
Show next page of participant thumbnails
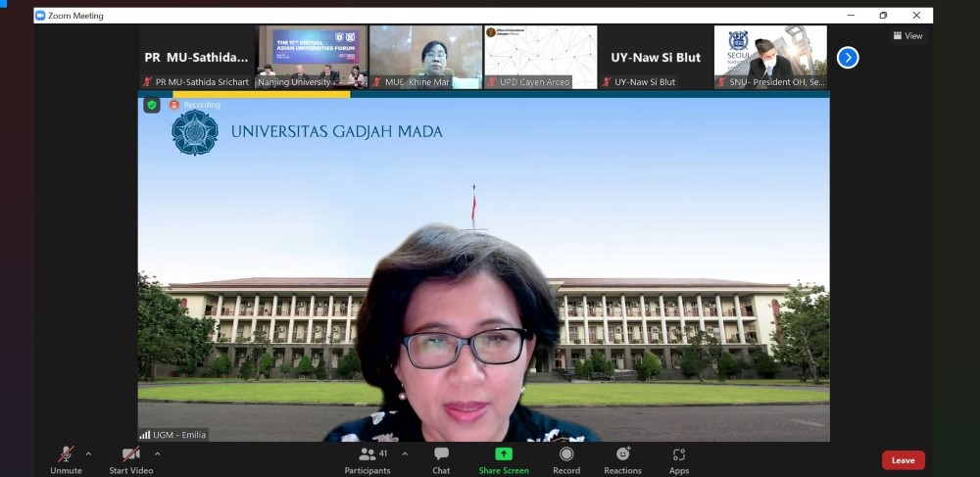click(x=848, y=58)
